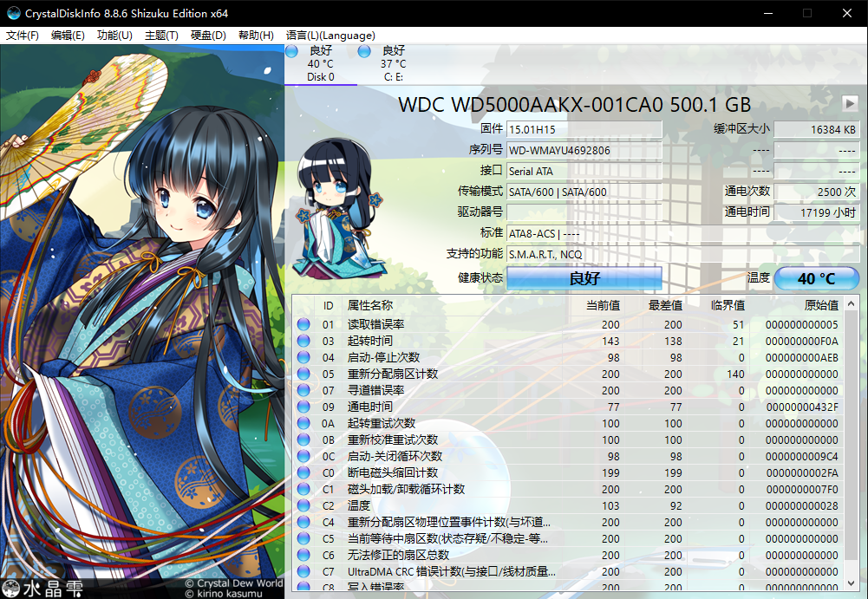Click status orb for 磁头加载/卸载循环计数 row
The width and height of the screenshot is (868, 599).
pyautogui.click(x=303, y=490)
